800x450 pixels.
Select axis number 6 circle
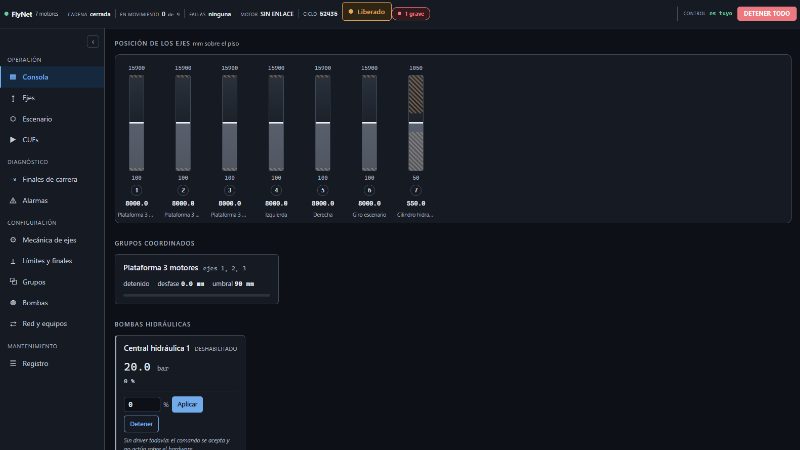pyautogui.click(x=369, y=190)
